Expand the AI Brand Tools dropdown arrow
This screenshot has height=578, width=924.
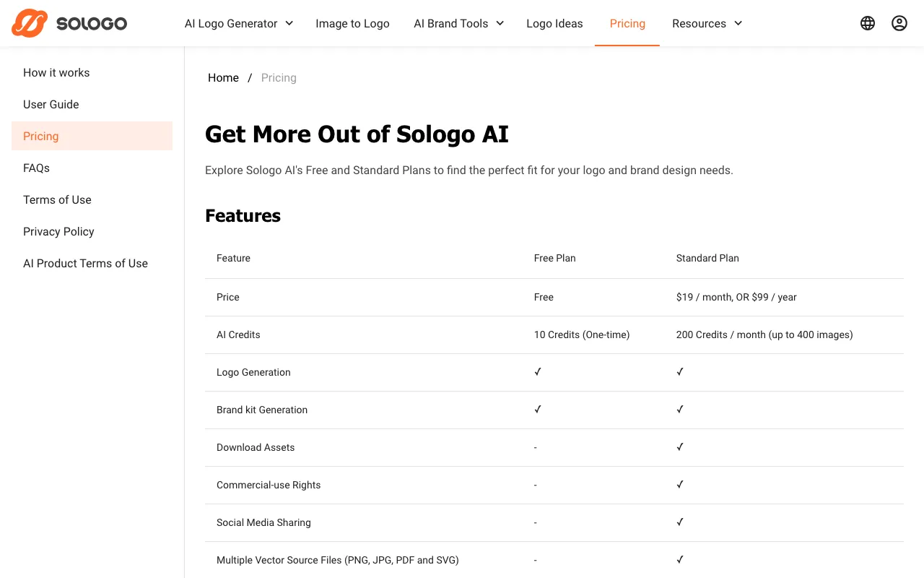500,23
